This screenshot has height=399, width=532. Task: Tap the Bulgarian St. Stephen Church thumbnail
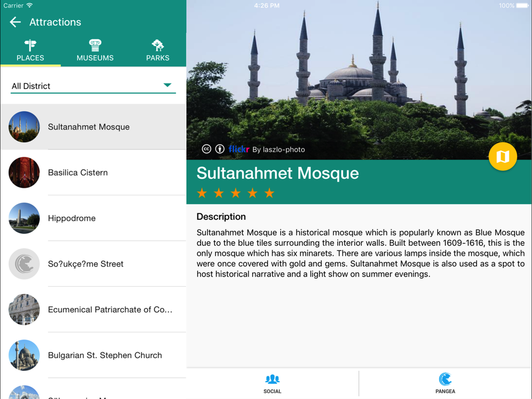[24, 355]
